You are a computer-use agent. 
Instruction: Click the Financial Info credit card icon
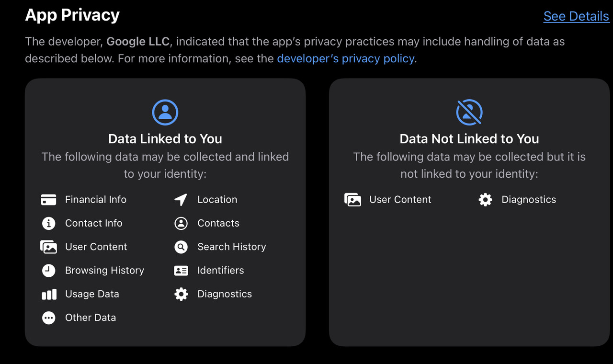pyautogui.click(x=49, y=200)
